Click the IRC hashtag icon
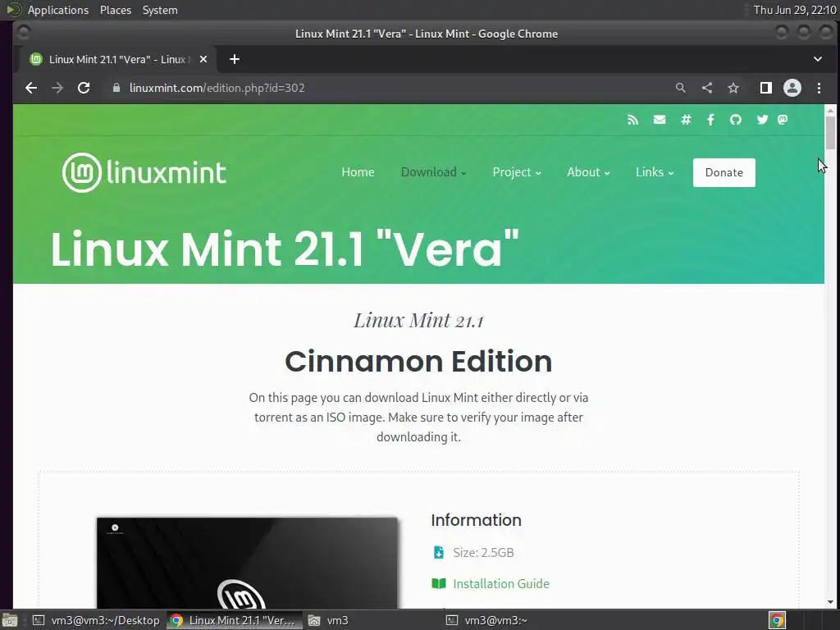The image size is (840, 630). pos(686,120)
